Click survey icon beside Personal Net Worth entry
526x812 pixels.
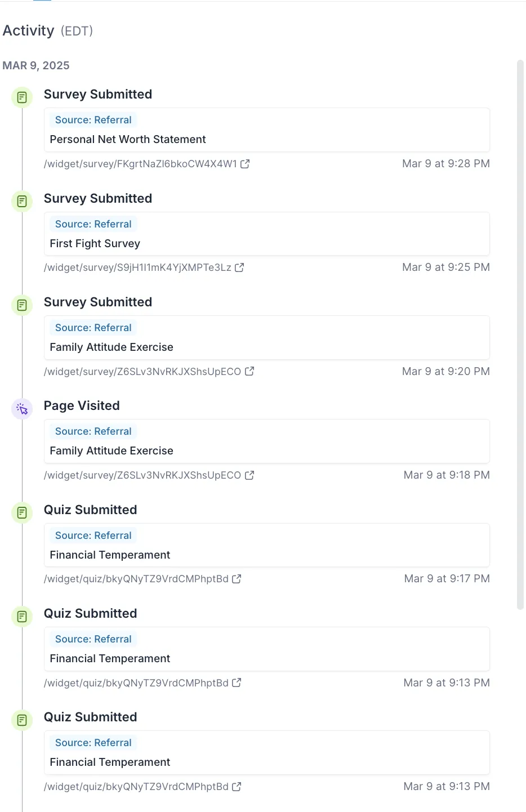(22, 97)
